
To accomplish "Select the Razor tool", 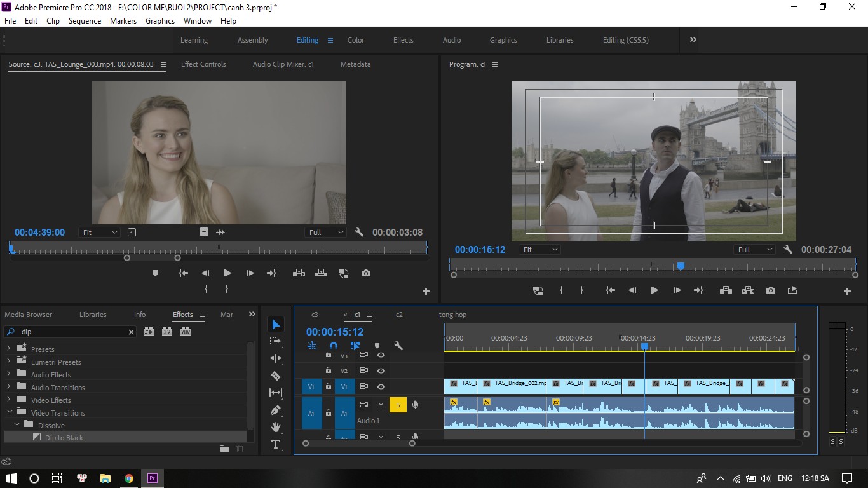I will [276, 376].
